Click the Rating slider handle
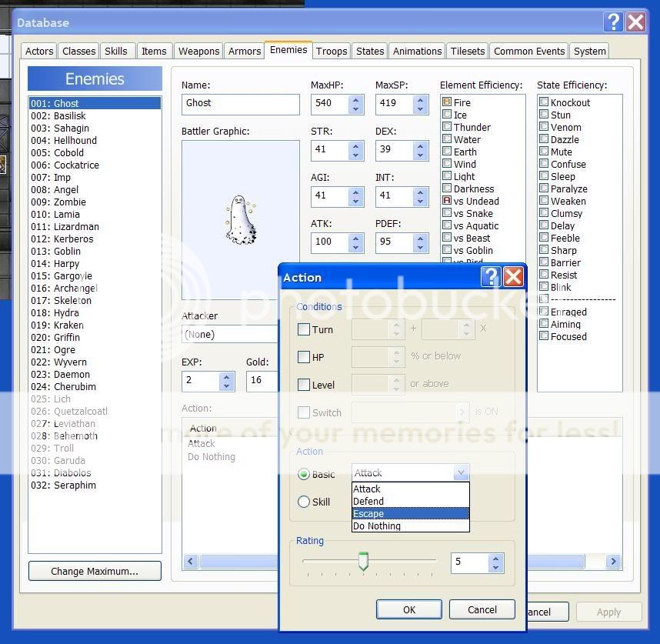The height and width of the screenshot is (644, 660). 363,561
